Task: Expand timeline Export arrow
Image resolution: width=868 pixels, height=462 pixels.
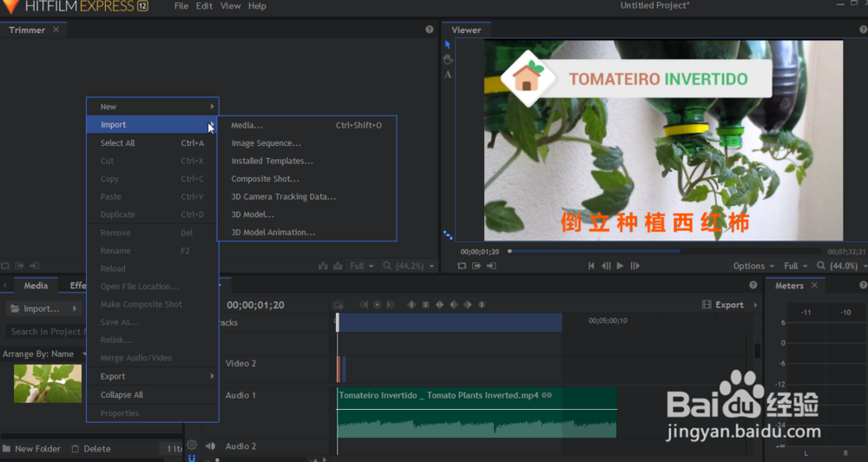Action: tap(755, 305)
